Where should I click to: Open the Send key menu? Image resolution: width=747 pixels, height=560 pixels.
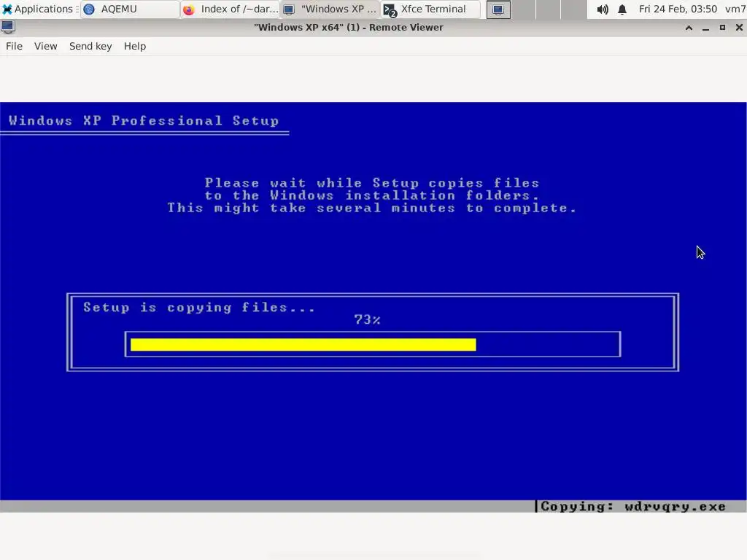click(x=90, y=46)
